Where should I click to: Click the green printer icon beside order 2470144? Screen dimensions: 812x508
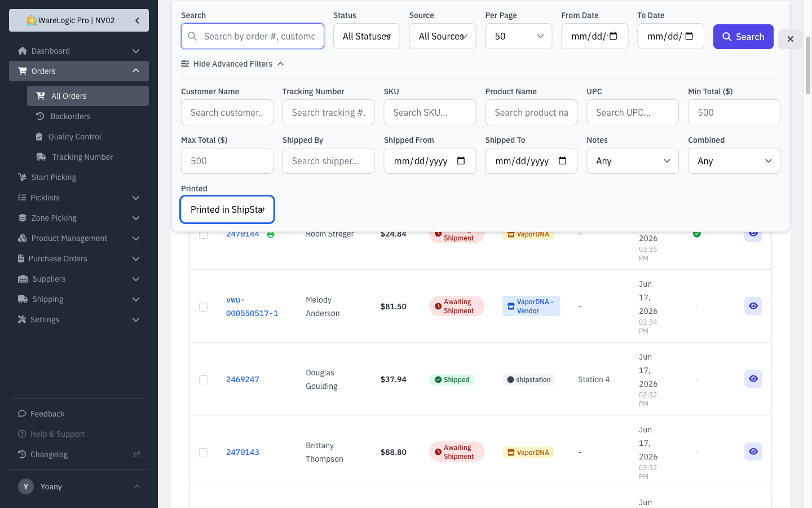[271, 234]
